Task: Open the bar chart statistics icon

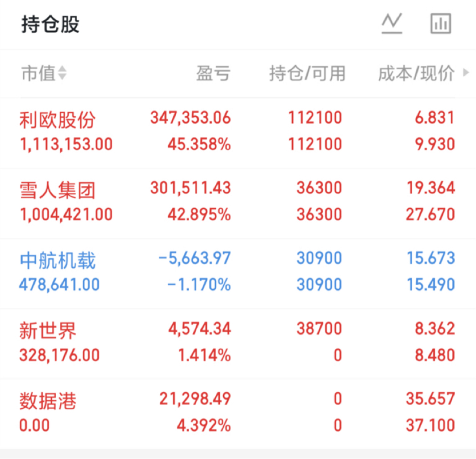Action: [440, 24]
